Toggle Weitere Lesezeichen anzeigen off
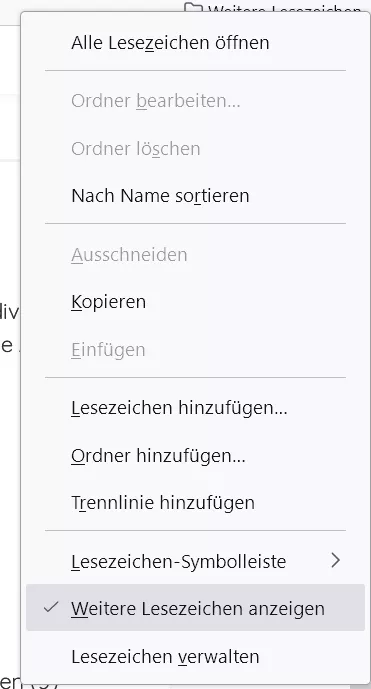 (x=195, y=608)
